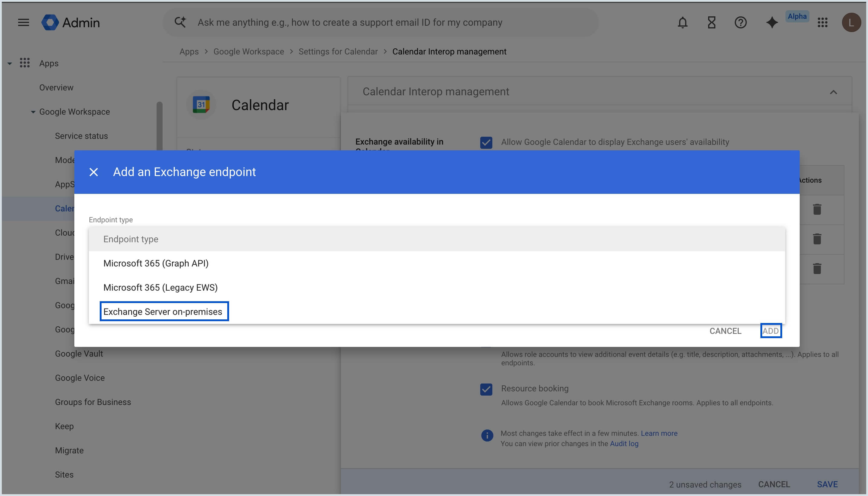Toggle Allow Google Calendar to display Exchange availability
This screenshot has height=496, width=868.
point(486,142)
